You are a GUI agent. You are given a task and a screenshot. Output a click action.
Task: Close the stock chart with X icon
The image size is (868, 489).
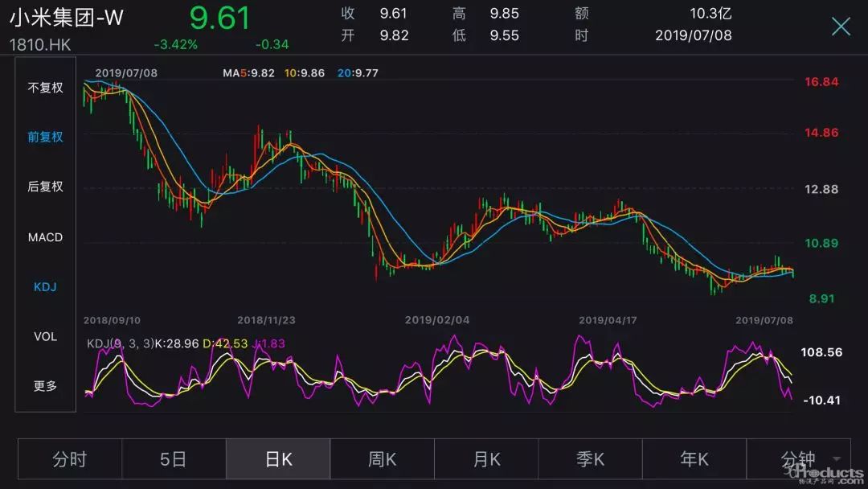(x=841, y=27)
